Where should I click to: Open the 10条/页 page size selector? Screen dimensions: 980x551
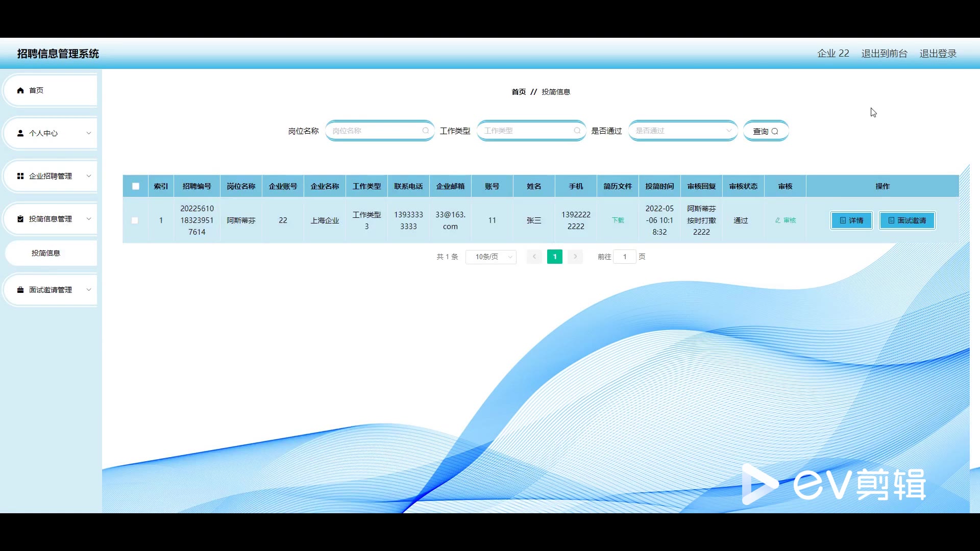click(491, 257)
